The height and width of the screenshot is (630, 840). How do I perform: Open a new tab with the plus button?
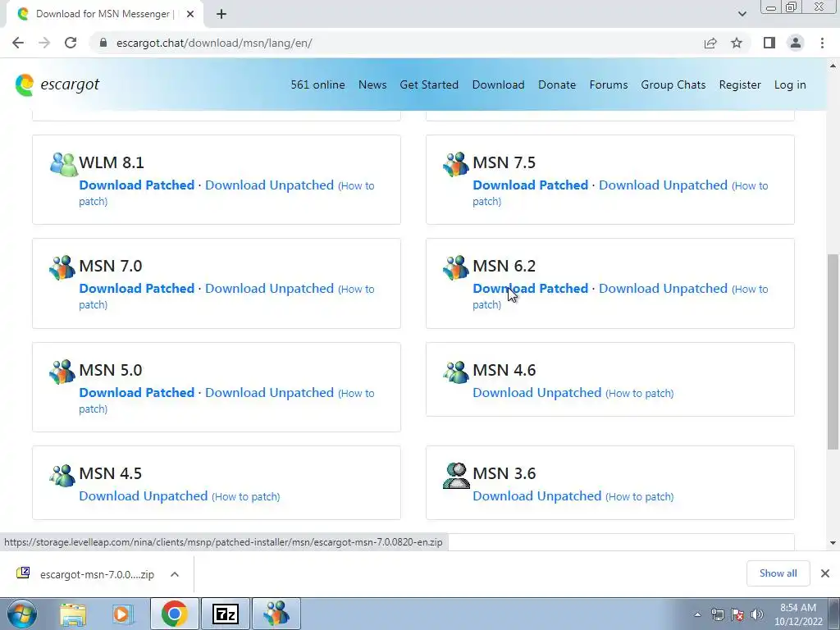click(x=221, y=14)
